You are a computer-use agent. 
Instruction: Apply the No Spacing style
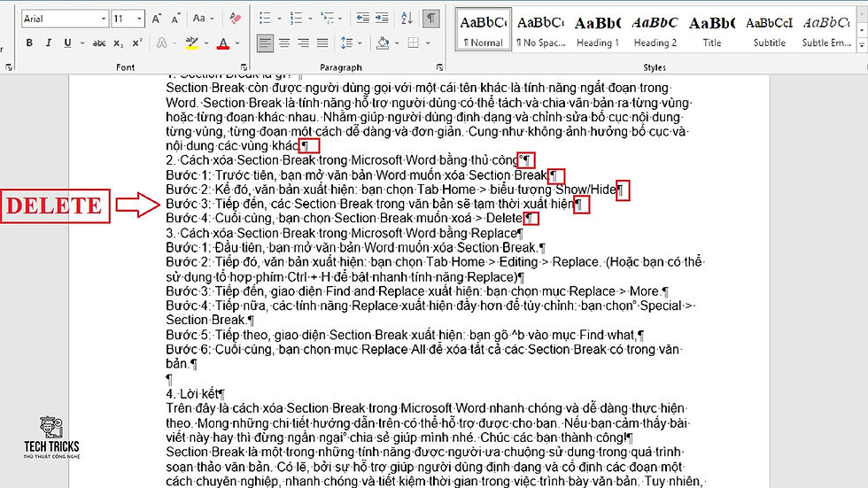541,30
